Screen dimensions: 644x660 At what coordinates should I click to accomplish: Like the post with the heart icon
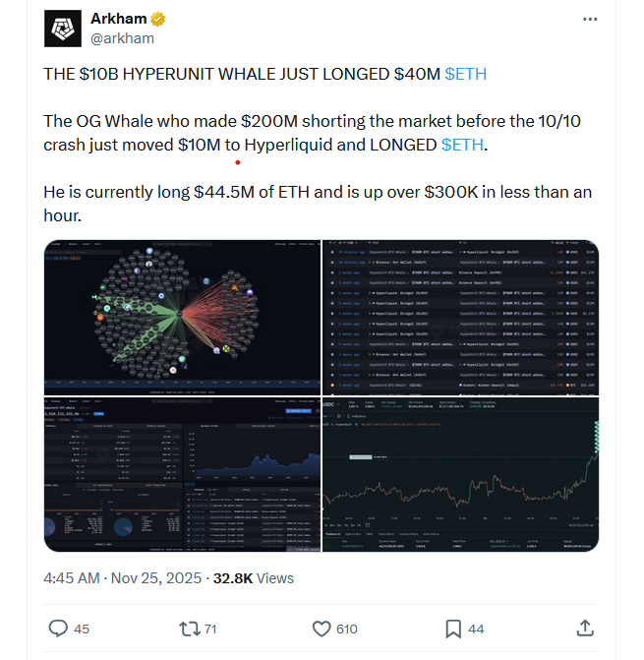tap(321, 628)
